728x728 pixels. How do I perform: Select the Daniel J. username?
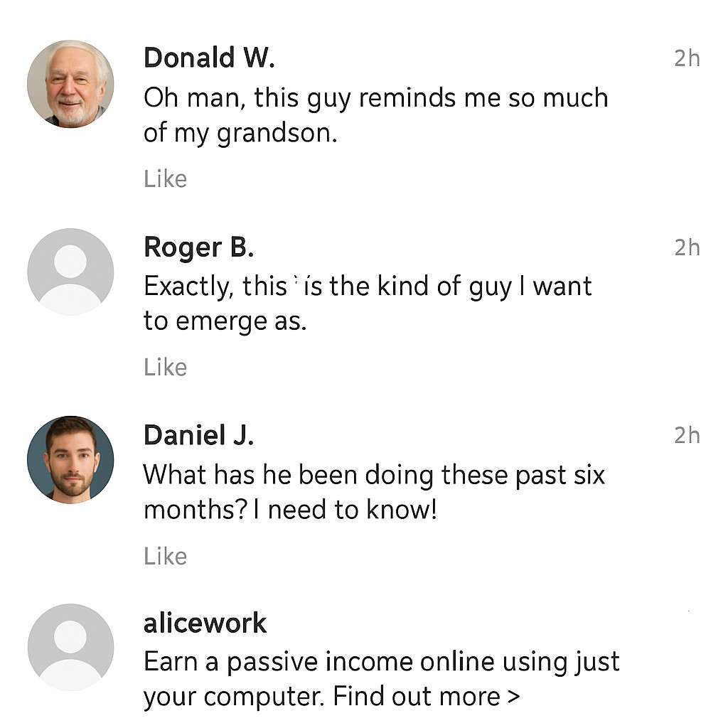(198, 435)
